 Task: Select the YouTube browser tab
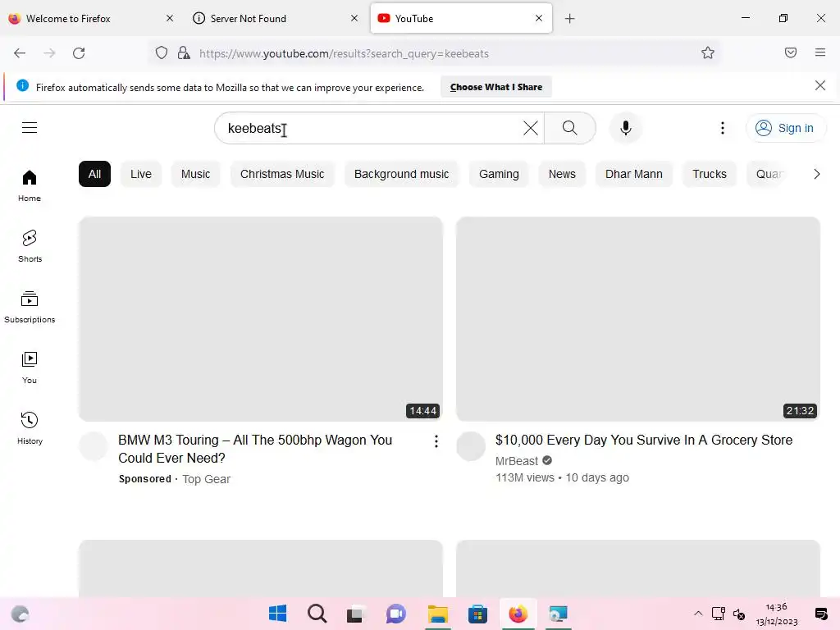click(x=461, y=19)
